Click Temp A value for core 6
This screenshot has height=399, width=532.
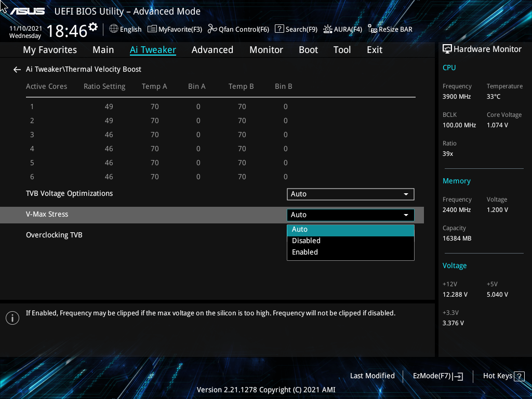[x=155, y=177]
